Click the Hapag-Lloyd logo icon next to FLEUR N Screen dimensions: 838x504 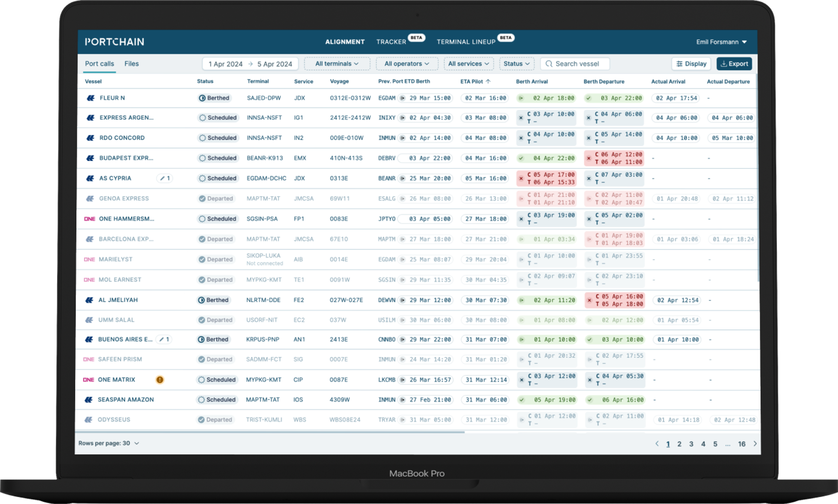pyautogui.click(x=90, y=98)
